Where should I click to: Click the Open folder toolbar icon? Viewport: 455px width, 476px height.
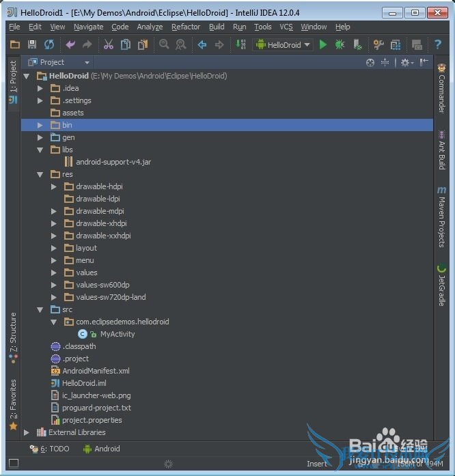pos(15,45)
